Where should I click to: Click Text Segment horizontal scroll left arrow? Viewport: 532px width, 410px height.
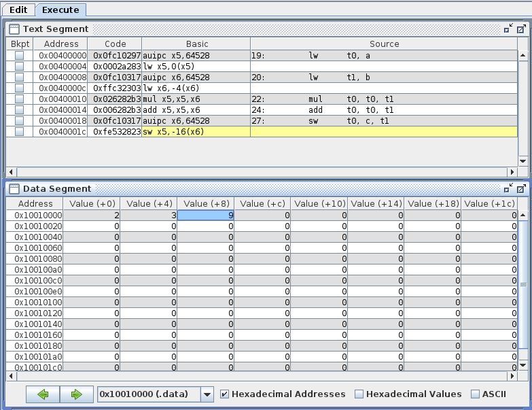(x=11, y=172)
